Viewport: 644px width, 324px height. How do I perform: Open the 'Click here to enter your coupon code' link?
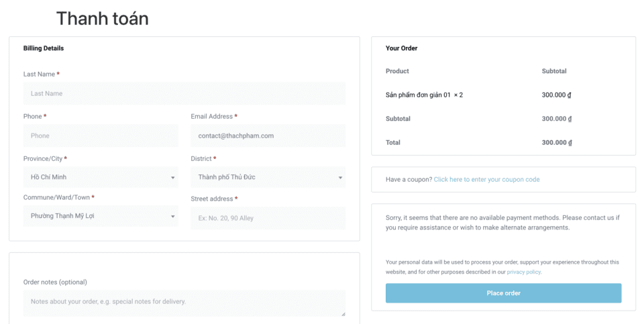pyautogui.click(x=486, y=180)
